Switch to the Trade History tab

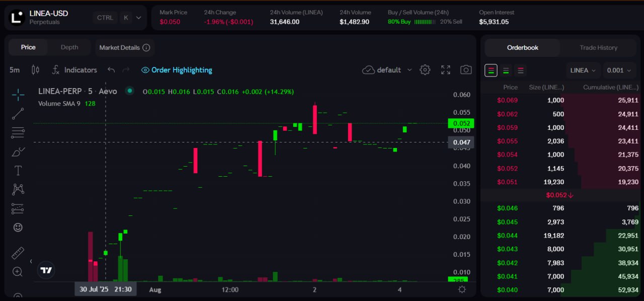[x=598, y=48]
